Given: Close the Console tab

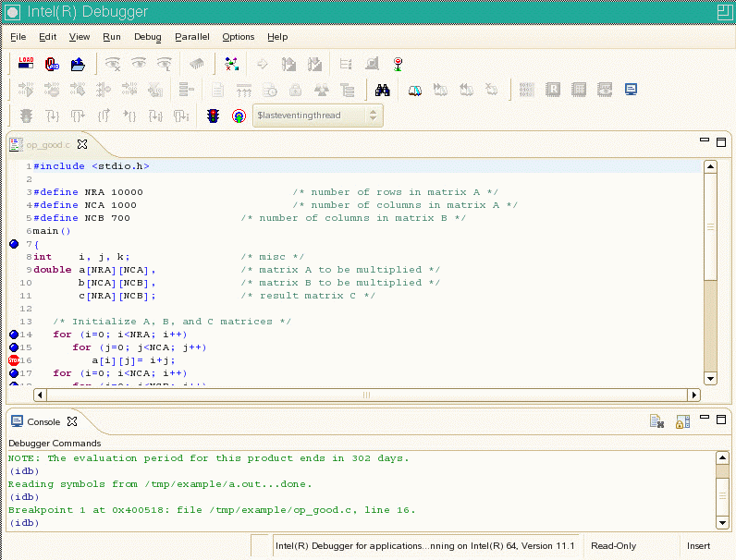Looking at the screenshot, I should (x=72, y=421).
